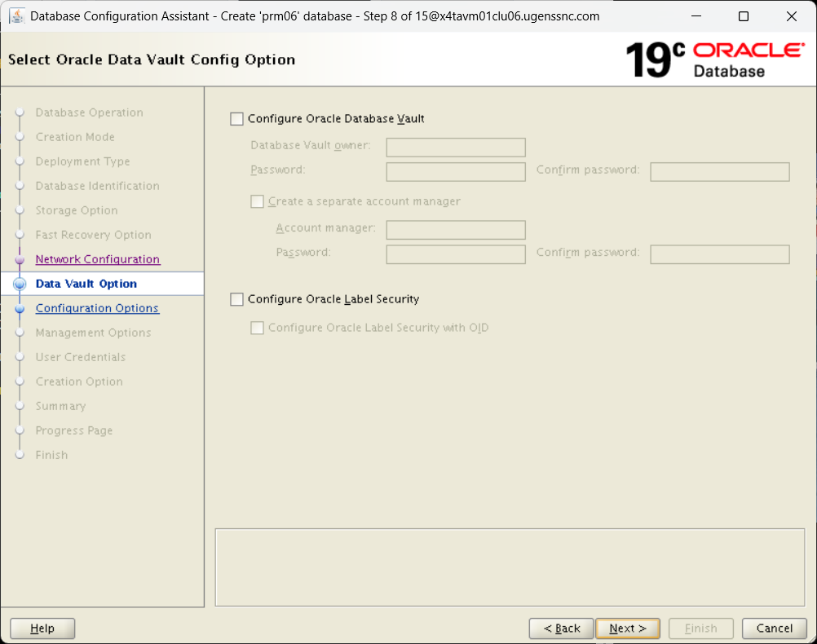The height and width of the screenshot is (644, 817).
Task: Click the Database Vault owner field
Action: 456,147
